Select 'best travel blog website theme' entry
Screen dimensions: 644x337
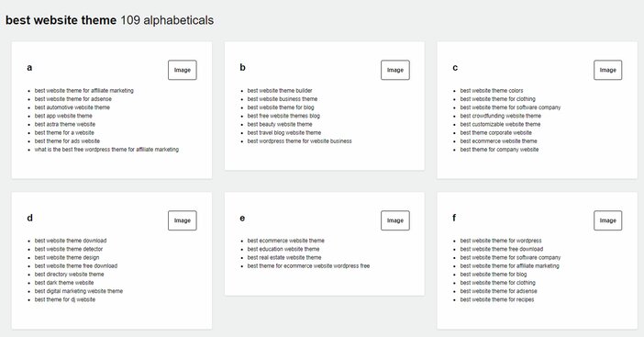[x=283, y=132]
